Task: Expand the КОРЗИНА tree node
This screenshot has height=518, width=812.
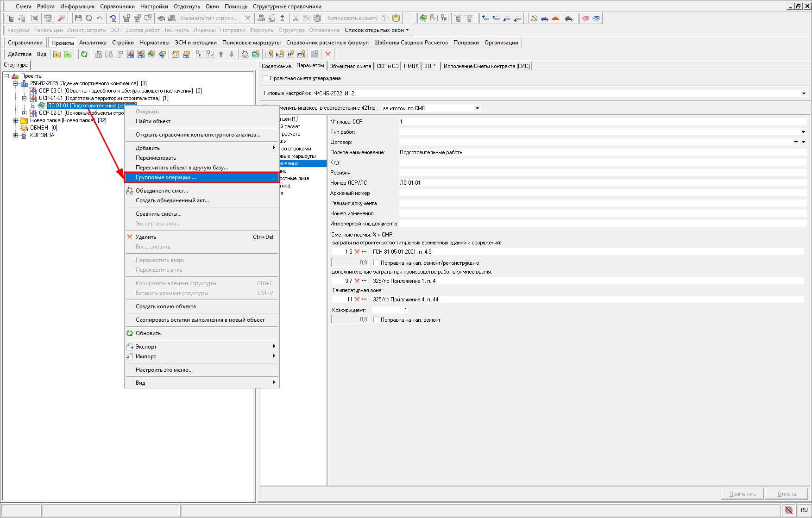Action: [16, 135]
